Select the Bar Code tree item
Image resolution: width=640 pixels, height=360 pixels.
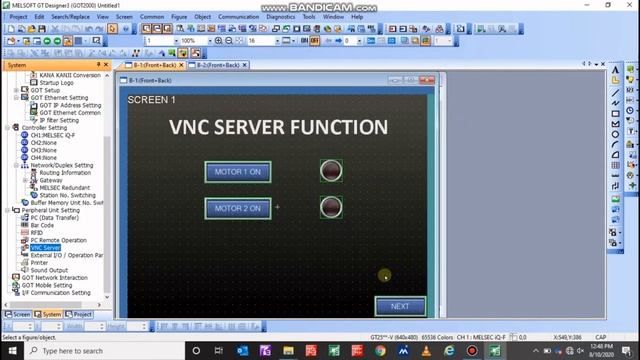pos(42,225)
